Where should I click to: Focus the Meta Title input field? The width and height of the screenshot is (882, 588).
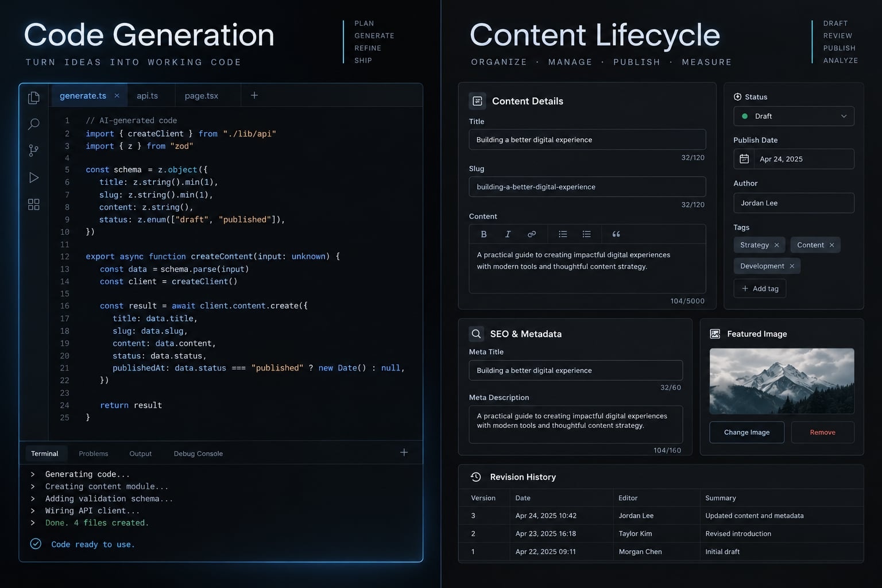coord(575,370)
